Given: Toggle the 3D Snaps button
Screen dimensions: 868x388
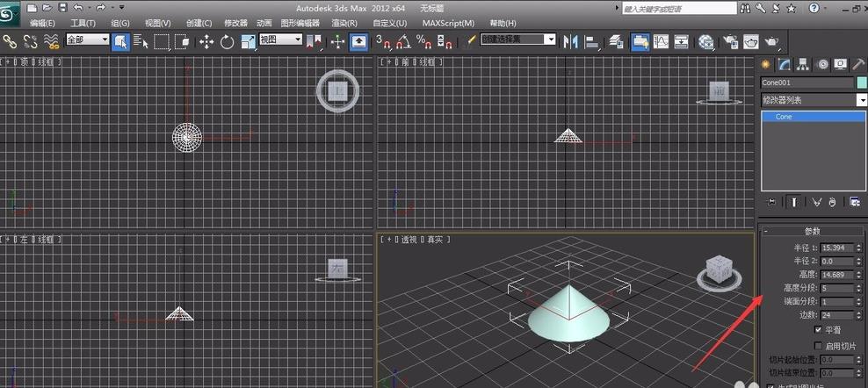Looking at the screenshot, I should (x=383, y=41).
